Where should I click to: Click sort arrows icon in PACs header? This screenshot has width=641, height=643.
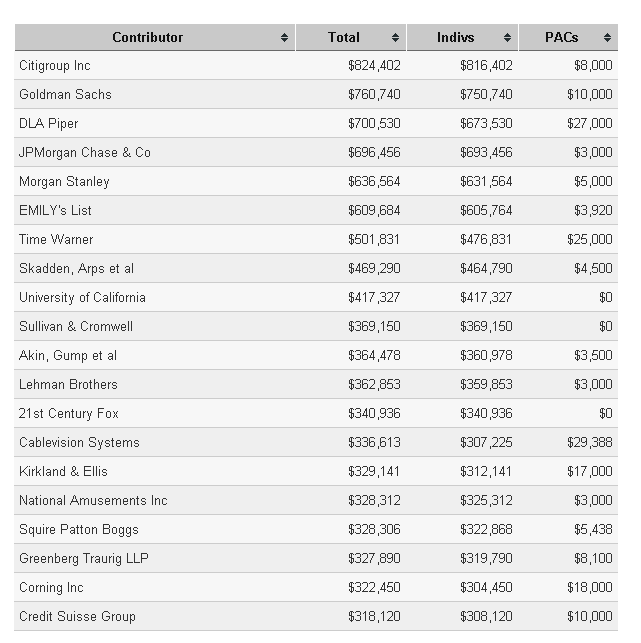click(607, 38)
